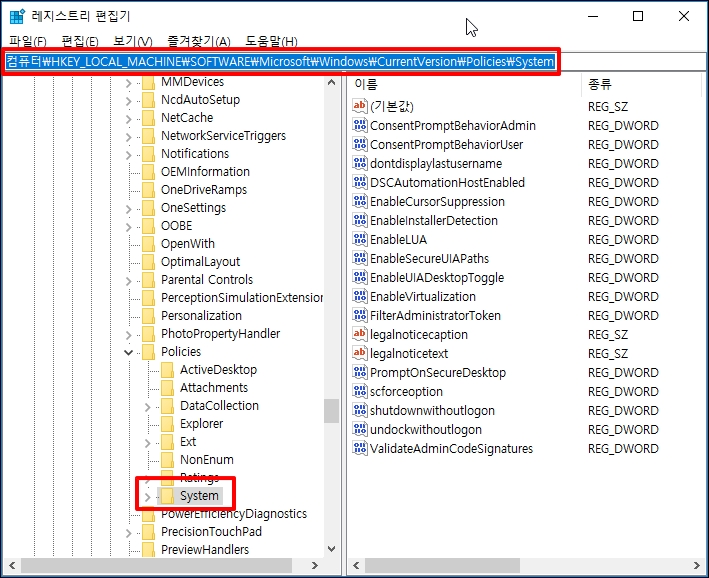Click the string icon of (기본값) entry
709x578 pixels.
click(x=360, y=106)
